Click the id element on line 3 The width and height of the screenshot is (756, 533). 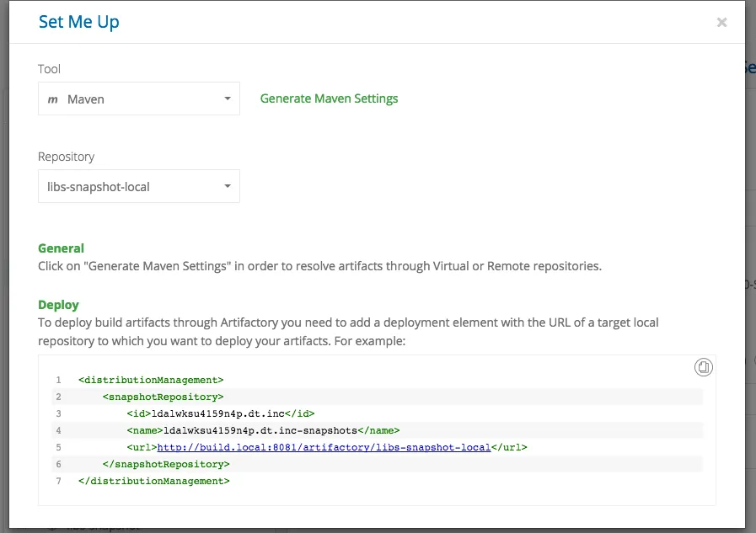221,413
